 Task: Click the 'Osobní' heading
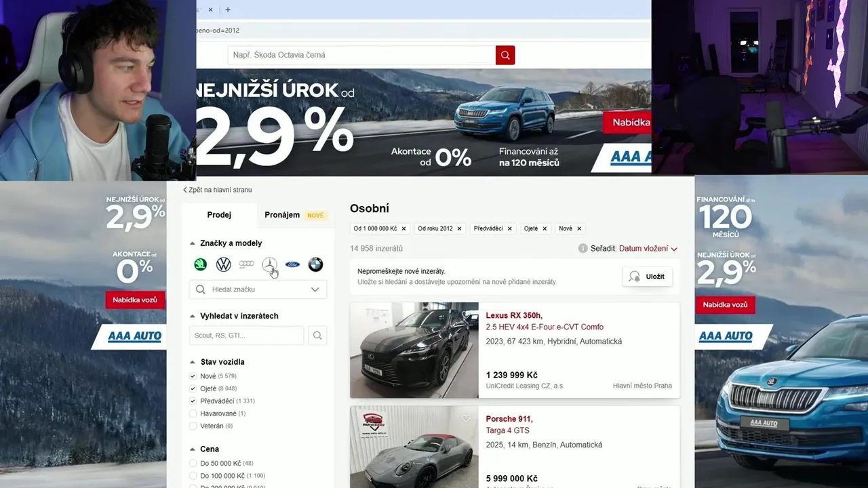370,209
